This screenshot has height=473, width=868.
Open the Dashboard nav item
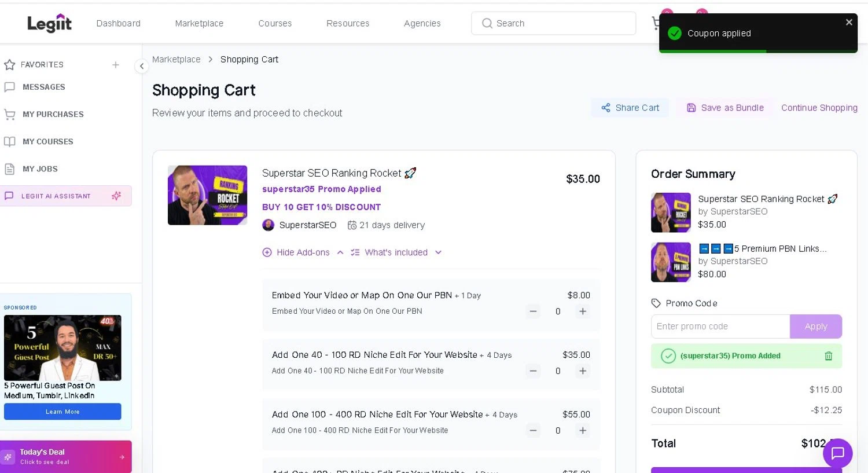click(x=118, y=23)
